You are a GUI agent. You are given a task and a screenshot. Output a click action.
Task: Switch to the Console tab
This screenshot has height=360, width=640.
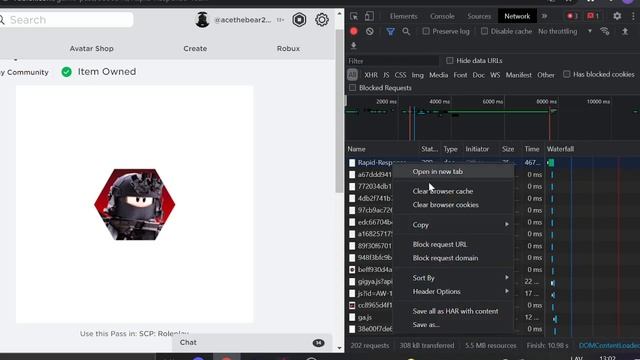tap(442, 16)
